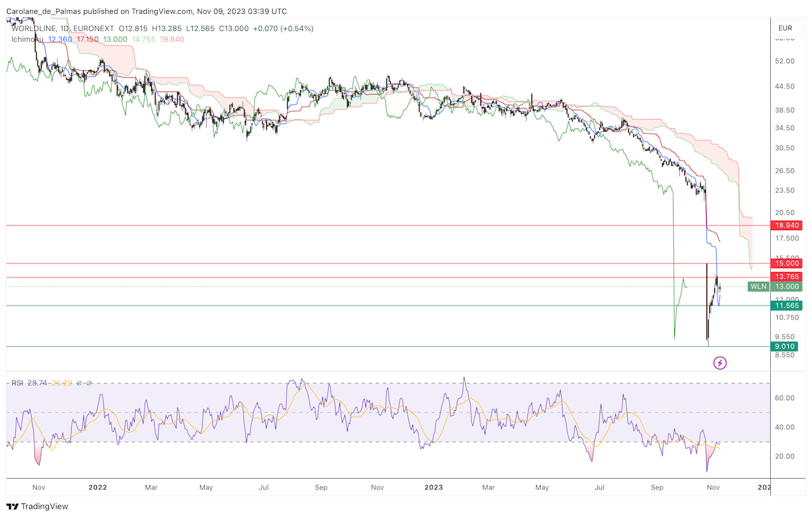The height and width of the screenshot is (518, 812).
Task: Click the TradingView logo
Action: coord(37,507)
